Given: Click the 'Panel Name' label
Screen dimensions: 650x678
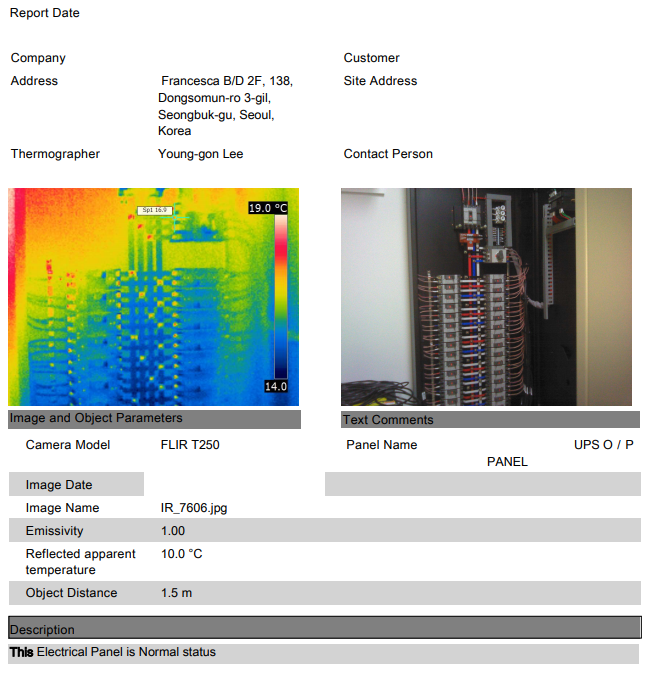Looking at the screenshot, I should 382,445.
